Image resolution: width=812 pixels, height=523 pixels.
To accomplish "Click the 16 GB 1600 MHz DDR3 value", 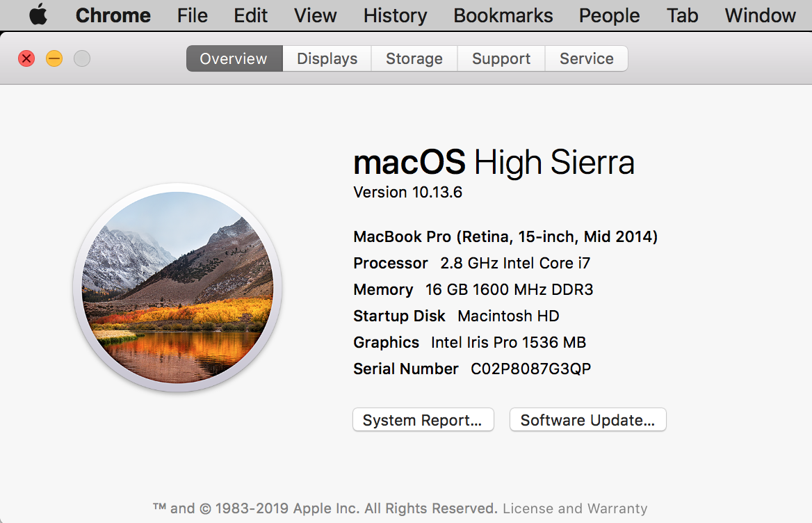I will coord(509,289).
